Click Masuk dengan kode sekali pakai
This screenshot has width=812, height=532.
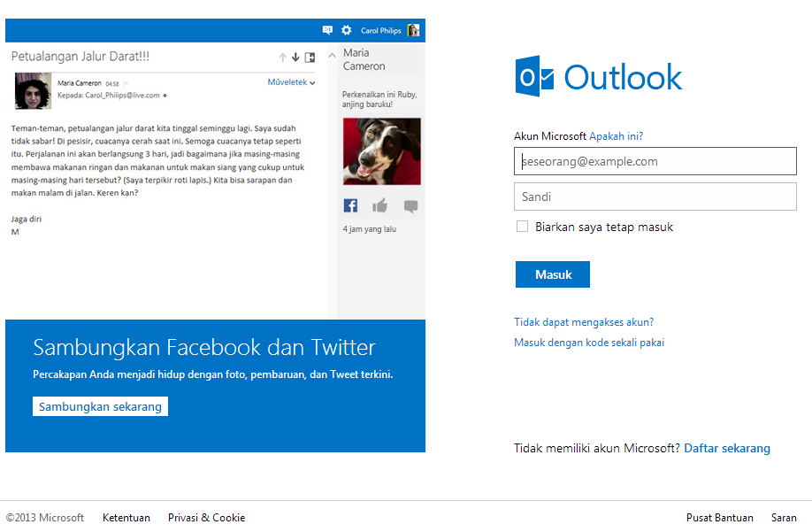pos(589,343)
